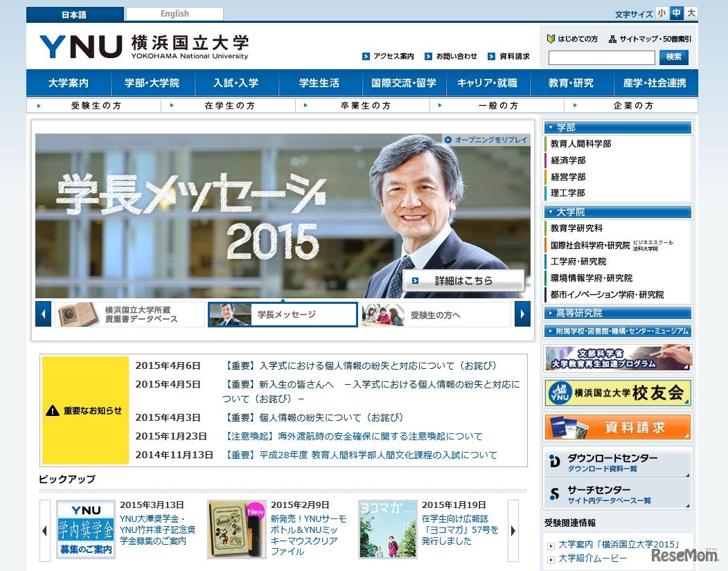Switch to the English language tab
This screenshot has height=571, width=728.
coord(175,14)
